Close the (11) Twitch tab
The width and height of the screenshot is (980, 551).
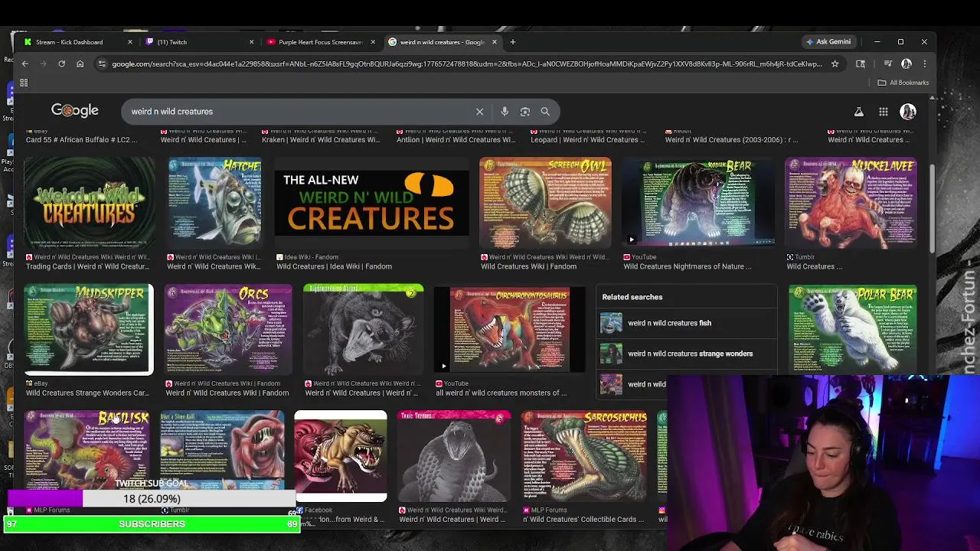click(251, 42)
